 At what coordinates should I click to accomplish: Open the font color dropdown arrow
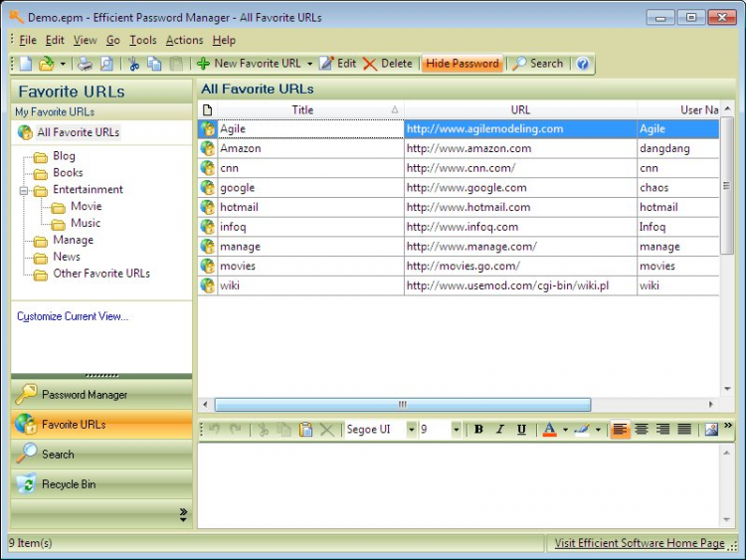click(565, 430)
